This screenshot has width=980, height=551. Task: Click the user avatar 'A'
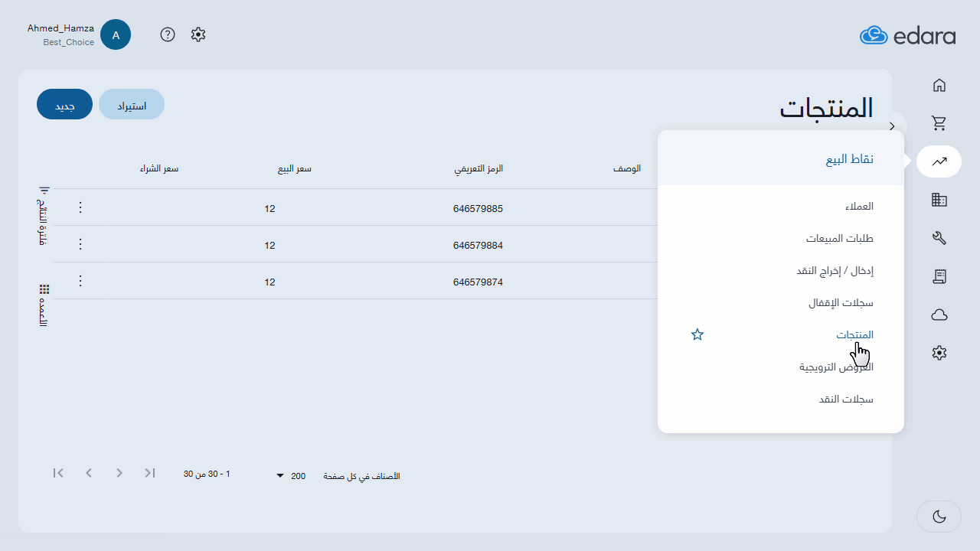click(116, 34)
